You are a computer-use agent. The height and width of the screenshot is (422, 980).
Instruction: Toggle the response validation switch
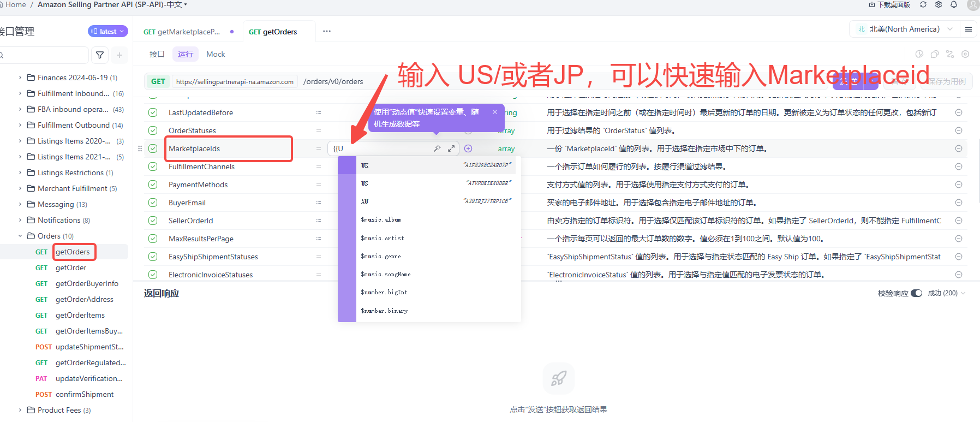917,293
